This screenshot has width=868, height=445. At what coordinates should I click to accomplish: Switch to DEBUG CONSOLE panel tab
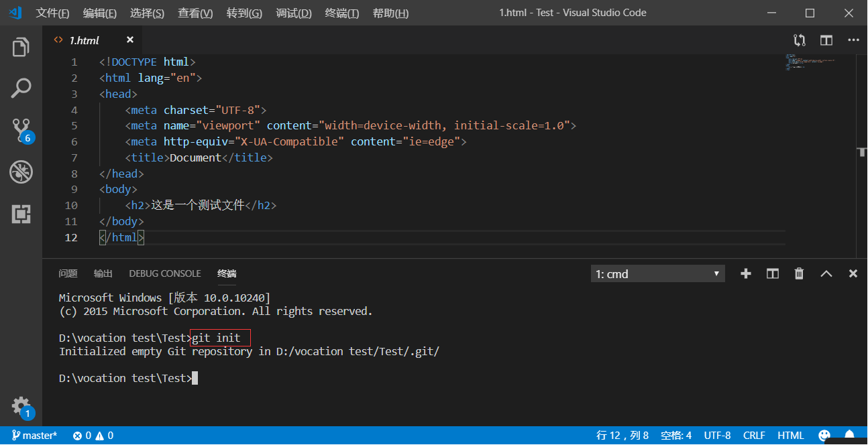click(165, 273)
